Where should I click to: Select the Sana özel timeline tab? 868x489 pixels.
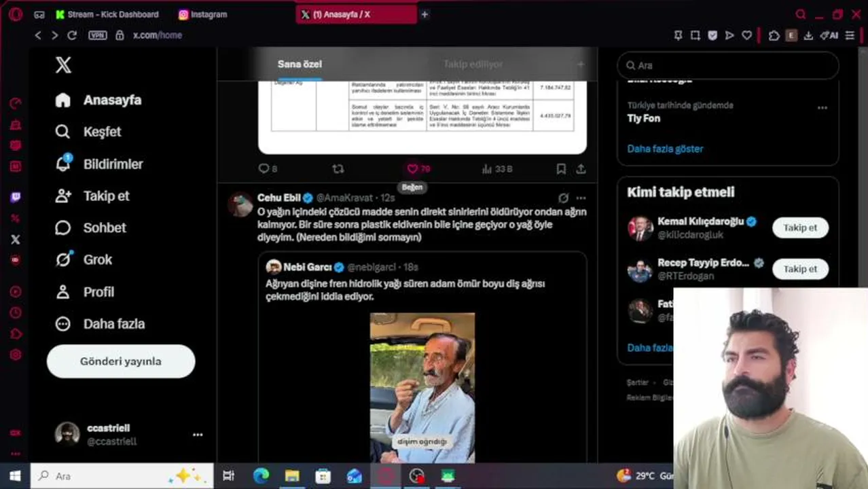tap(300, 64)
